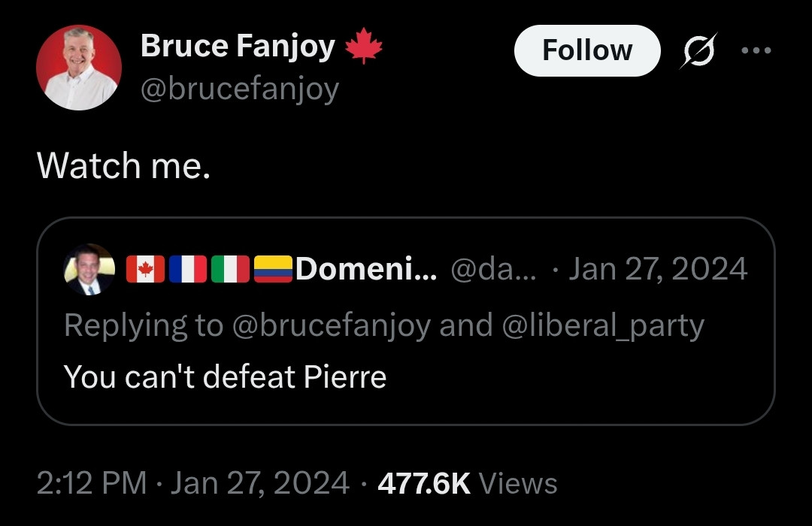812x526 pixels.
Task: Open Bruce Fanjoy display name
Action: (x=238, y=46)
